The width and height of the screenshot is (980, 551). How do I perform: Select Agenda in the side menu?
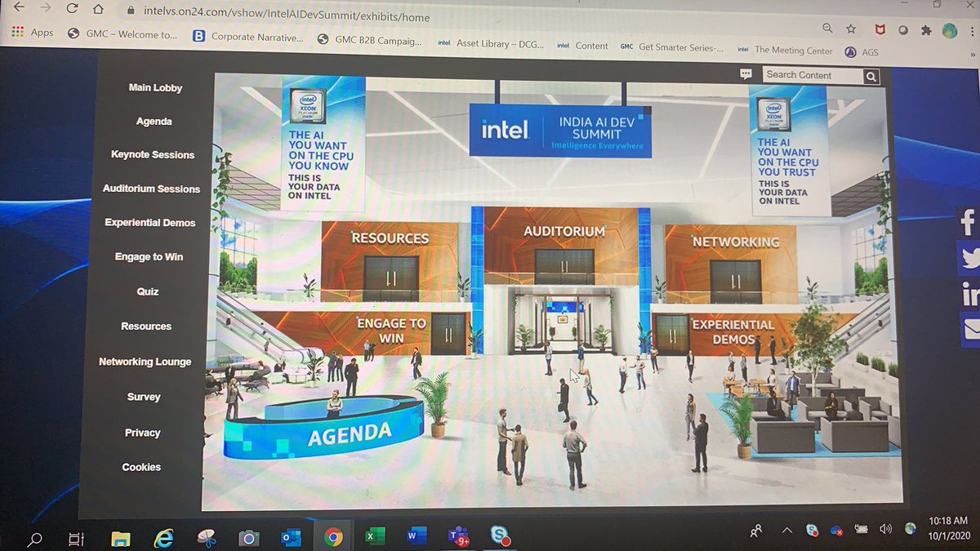click(x=154, y=121)
